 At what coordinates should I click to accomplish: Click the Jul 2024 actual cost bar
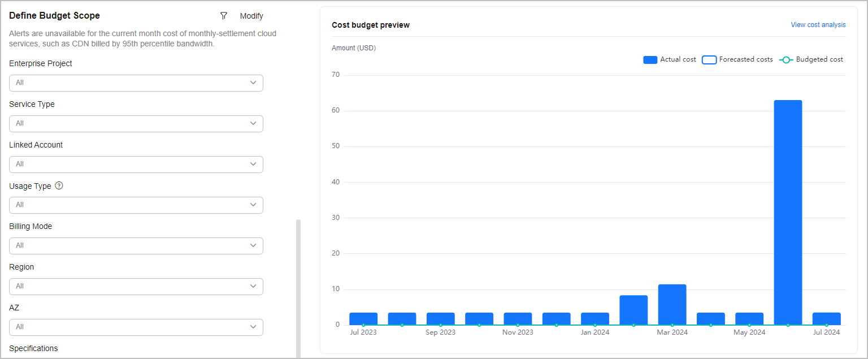tap(826, 319)
